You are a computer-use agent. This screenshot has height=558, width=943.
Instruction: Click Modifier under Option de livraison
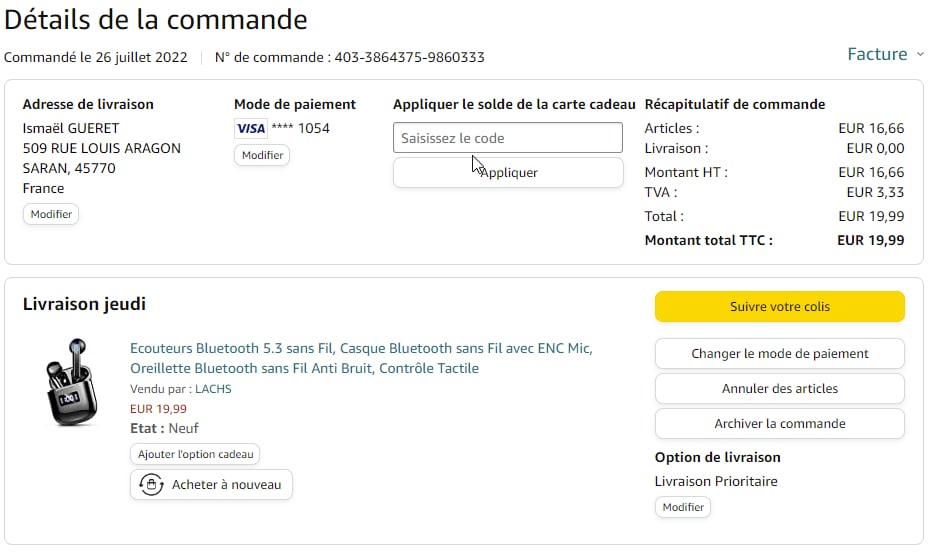click(683, 507)
